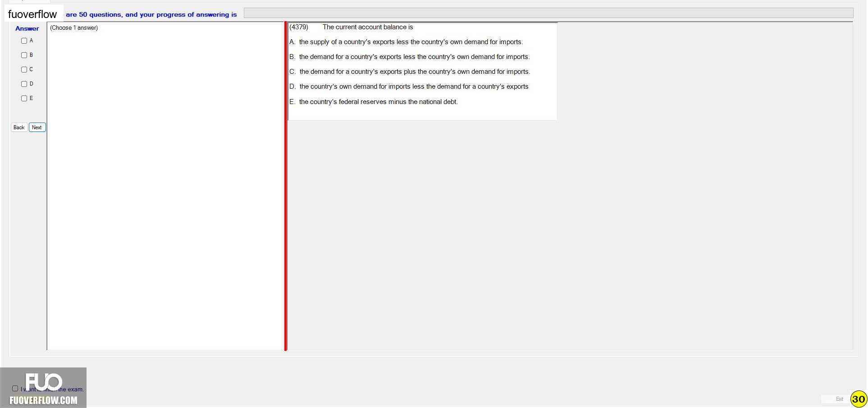This screenshot has width=868, height=408.
Task: Check answer option D checkbox
Action: coord(24,84)
